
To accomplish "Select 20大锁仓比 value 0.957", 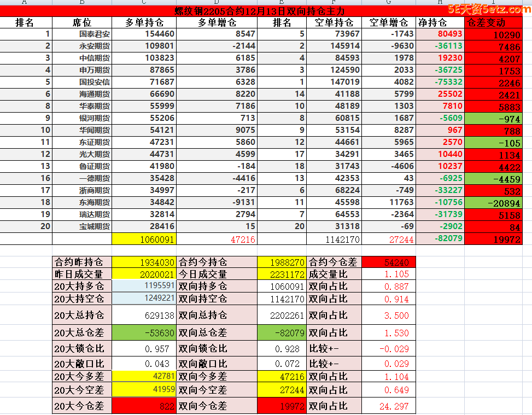I will coord(144,348).
